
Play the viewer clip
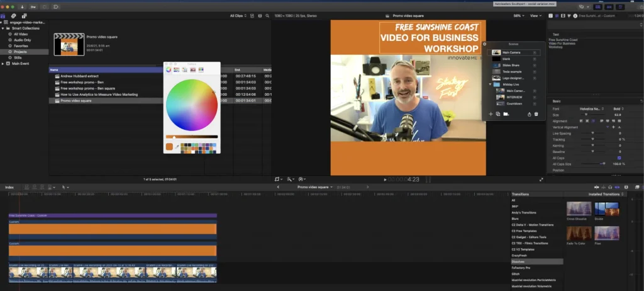point(385,180)
